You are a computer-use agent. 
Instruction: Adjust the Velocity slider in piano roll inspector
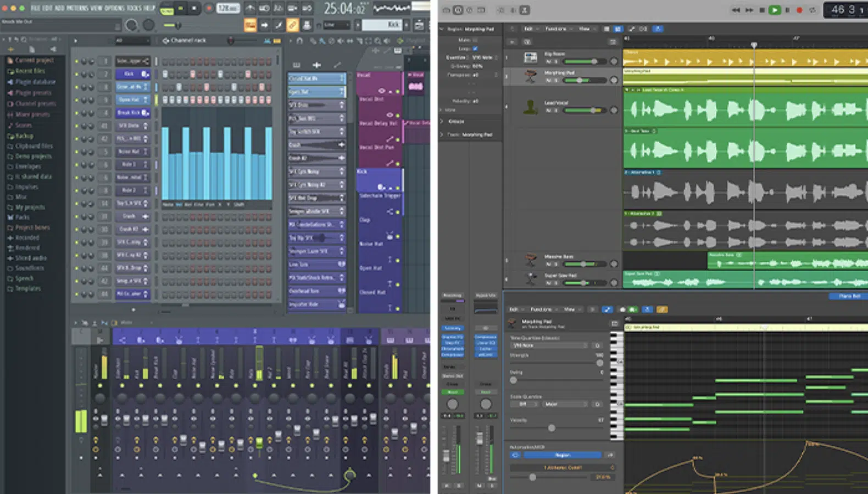[557, 428]
